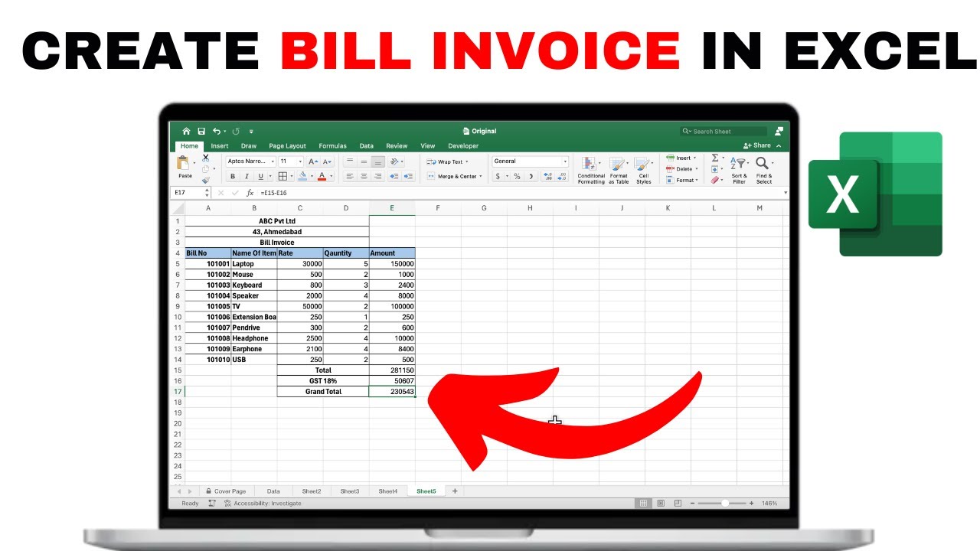Click the insert function fx icon
This screenshot has width=980, height=551.
251,193
